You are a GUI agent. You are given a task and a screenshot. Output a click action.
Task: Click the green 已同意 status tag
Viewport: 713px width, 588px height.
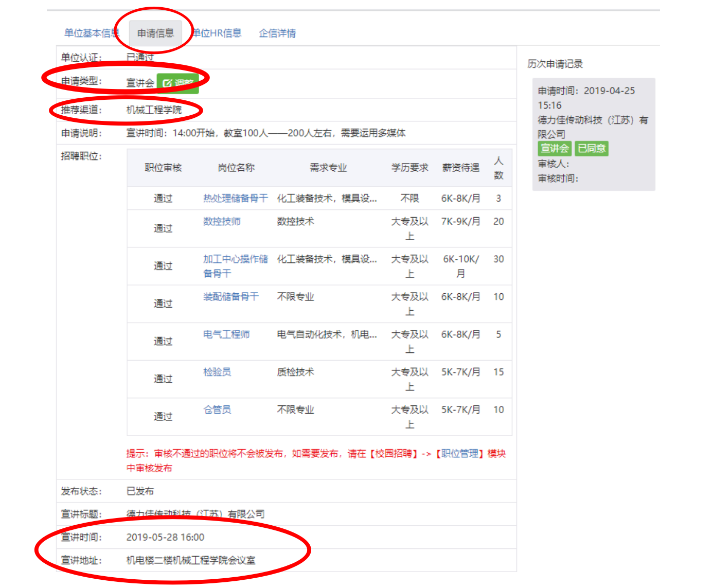pos(591,149)
